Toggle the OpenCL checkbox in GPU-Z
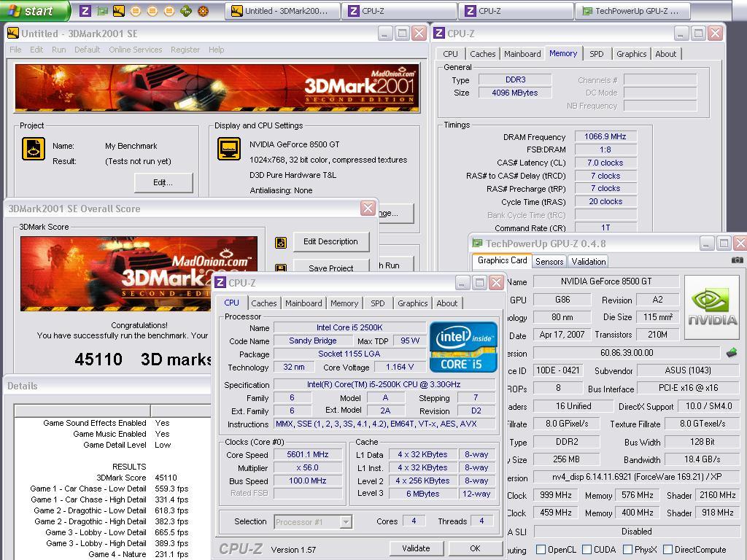747x560 pixels. 541,550
